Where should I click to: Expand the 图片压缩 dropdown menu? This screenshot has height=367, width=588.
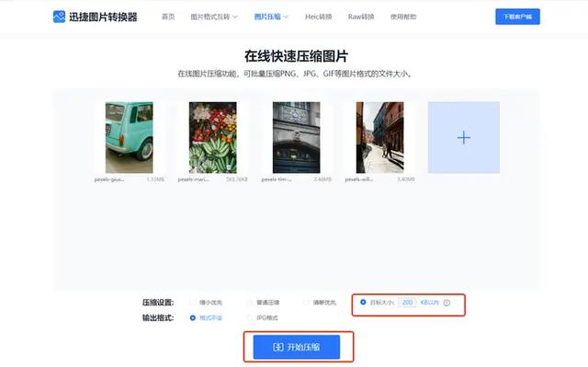271,17
